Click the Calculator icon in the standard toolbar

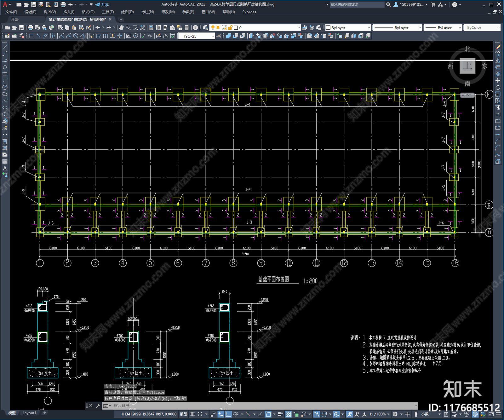[x=186, y=28]
